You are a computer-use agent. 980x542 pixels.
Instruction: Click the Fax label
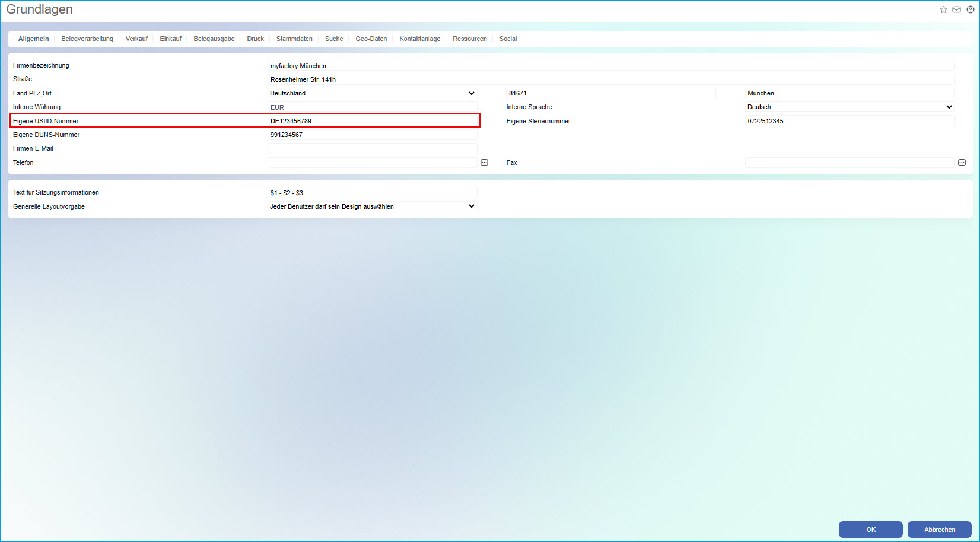511,162
